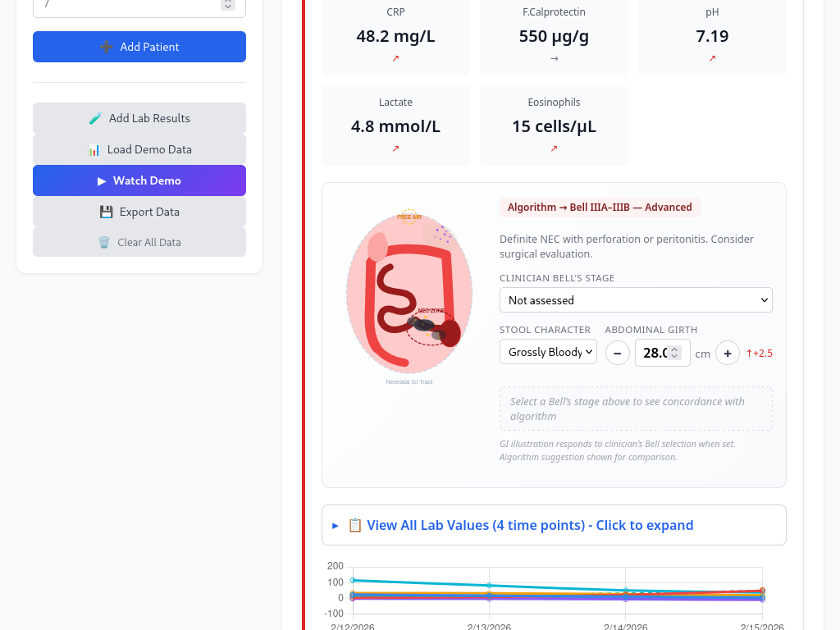This screenshot has width=840, height=630.
Task: Increase abdominal girth with plus button
Action: point(728,353)
